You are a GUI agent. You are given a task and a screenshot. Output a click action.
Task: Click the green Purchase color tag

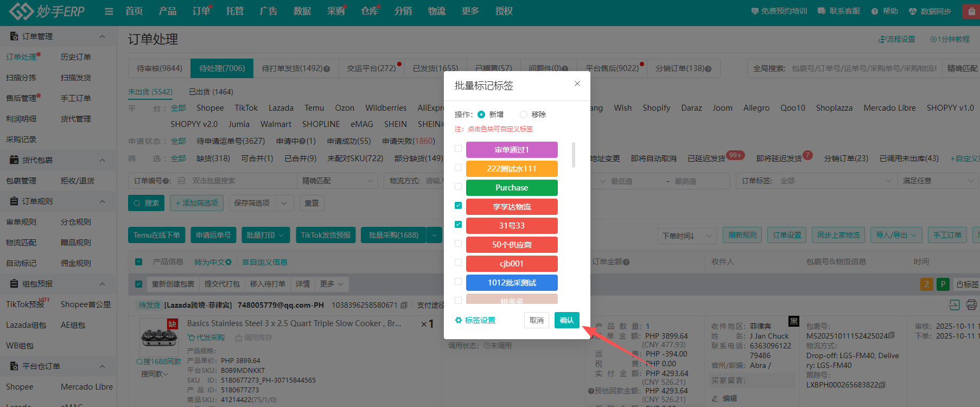512,188
